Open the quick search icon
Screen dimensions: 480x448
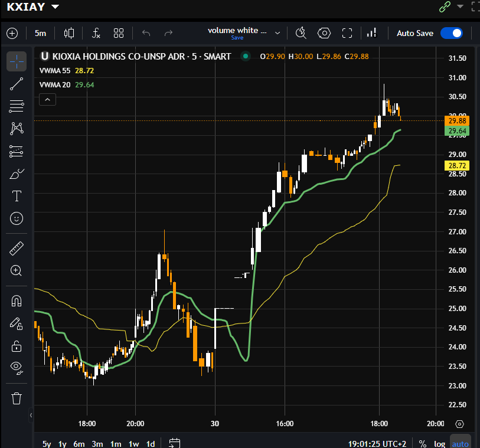click(301, 33)
